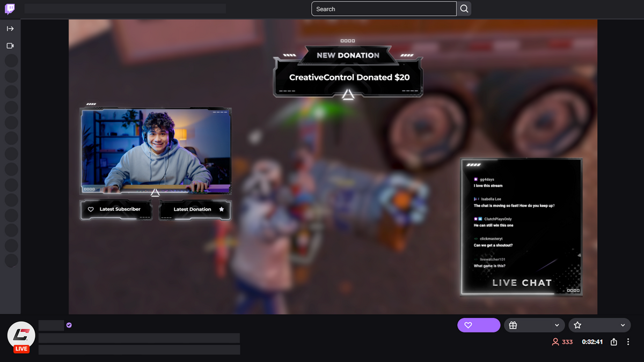The height and width of the screenshot is (362, 644).
Task: Click the Latest Subscriber panel
Action: coord(116,210)
